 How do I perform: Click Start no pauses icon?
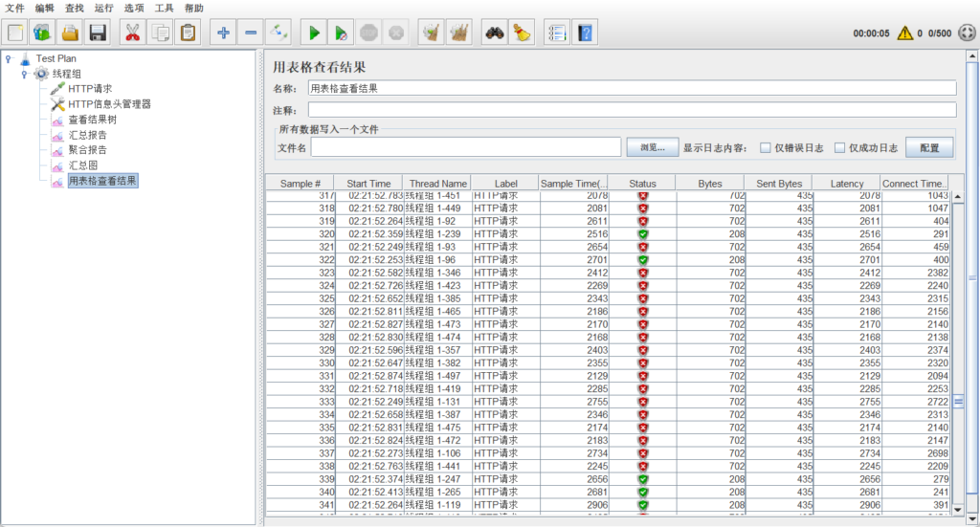point(342,33)
